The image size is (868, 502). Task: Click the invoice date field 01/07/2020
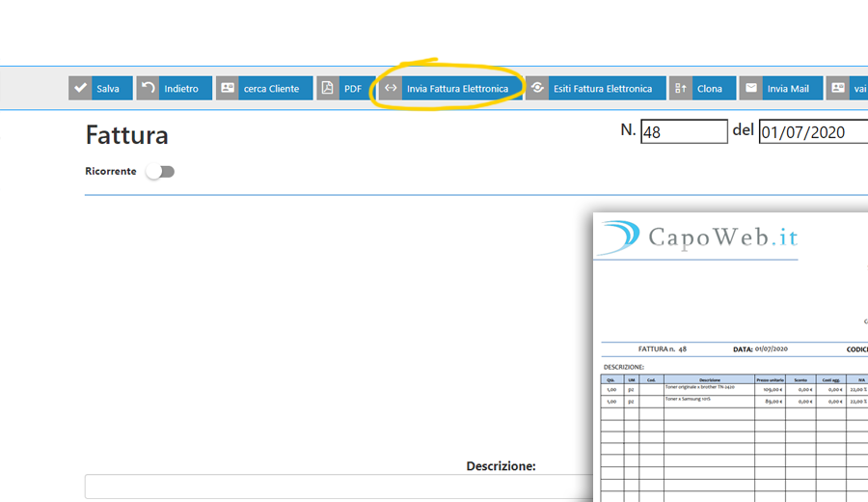(x=812, y=132)
